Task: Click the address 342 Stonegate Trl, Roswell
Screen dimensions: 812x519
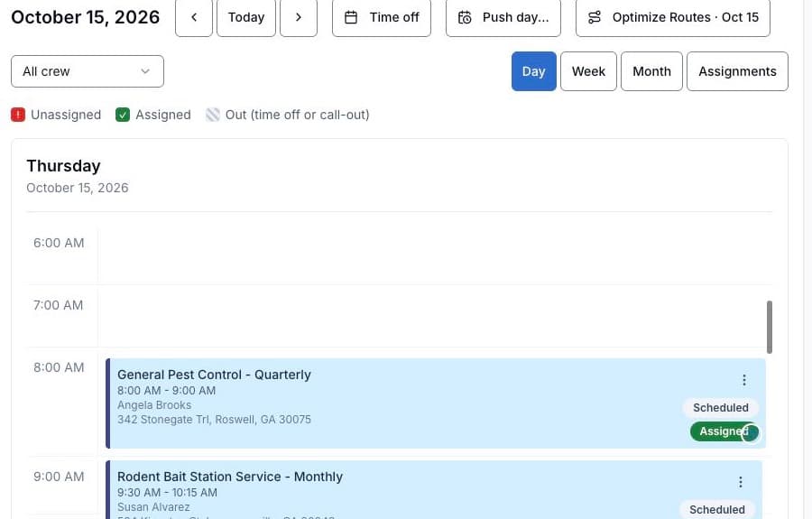Action: (214, 420)
